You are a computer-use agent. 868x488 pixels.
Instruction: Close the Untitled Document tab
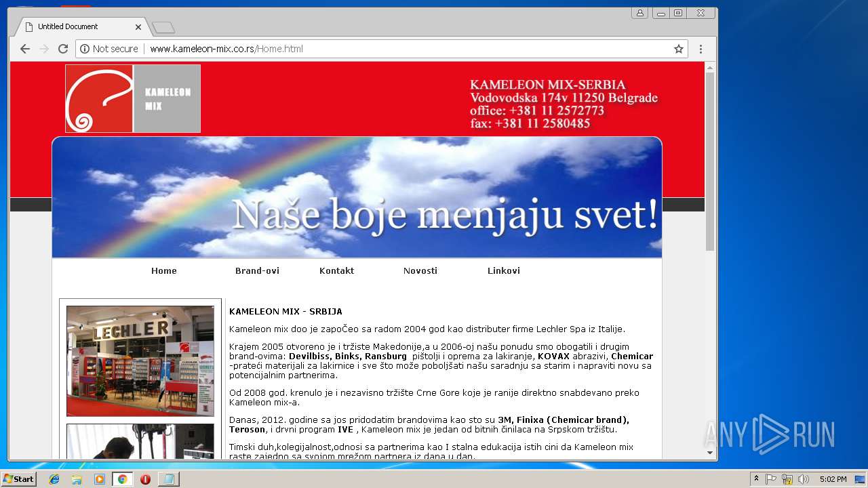coord(138,27)
